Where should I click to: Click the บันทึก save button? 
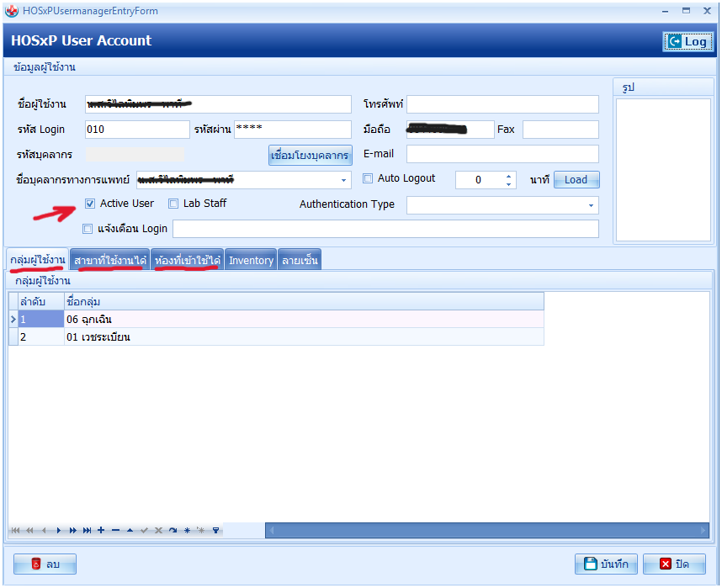point(606,564)
